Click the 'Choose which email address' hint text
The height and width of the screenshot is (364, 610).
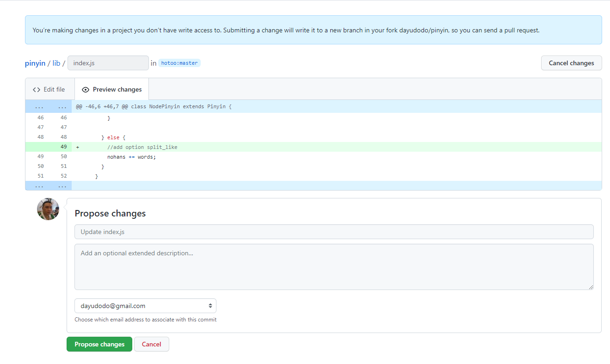click(x=145, y=320)
